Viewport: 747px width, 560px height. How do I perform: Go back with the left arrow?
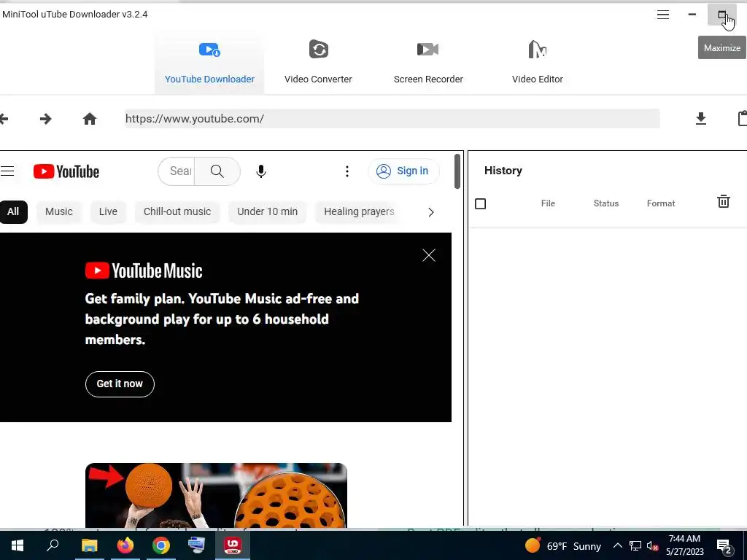click(4, 119)
